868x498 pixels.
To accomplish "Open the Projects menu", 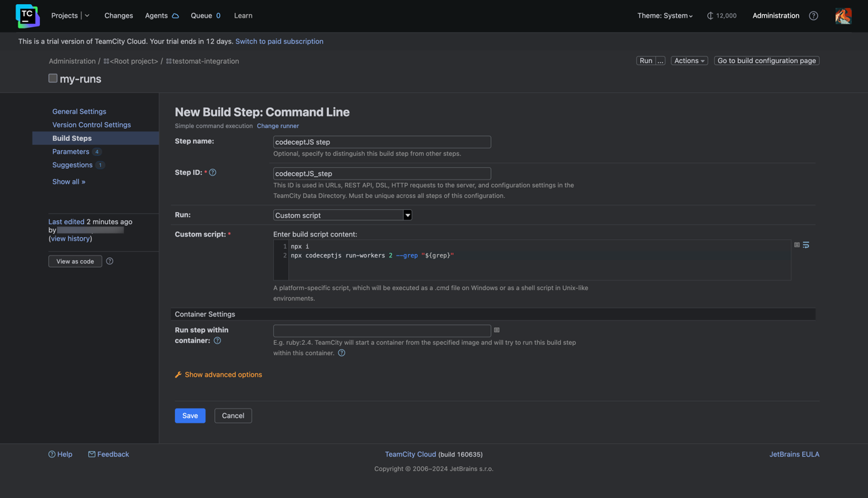I will coord(64,16).
